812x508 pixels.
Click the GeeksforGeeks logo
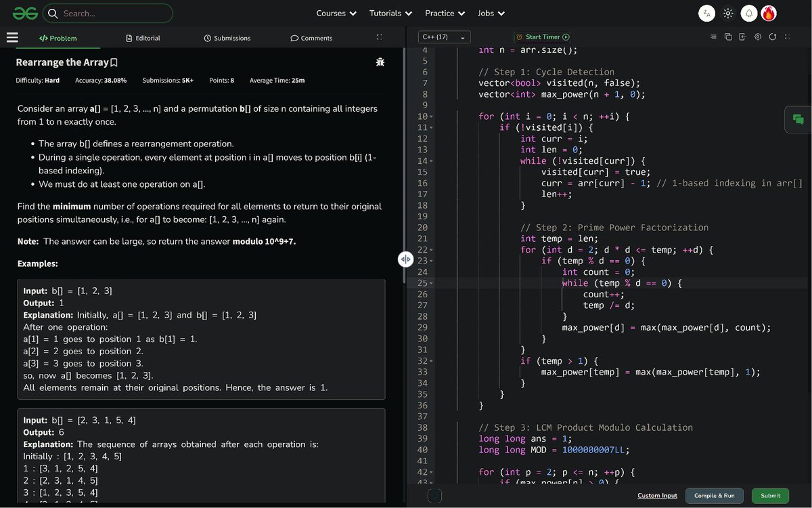click(24, 13)
